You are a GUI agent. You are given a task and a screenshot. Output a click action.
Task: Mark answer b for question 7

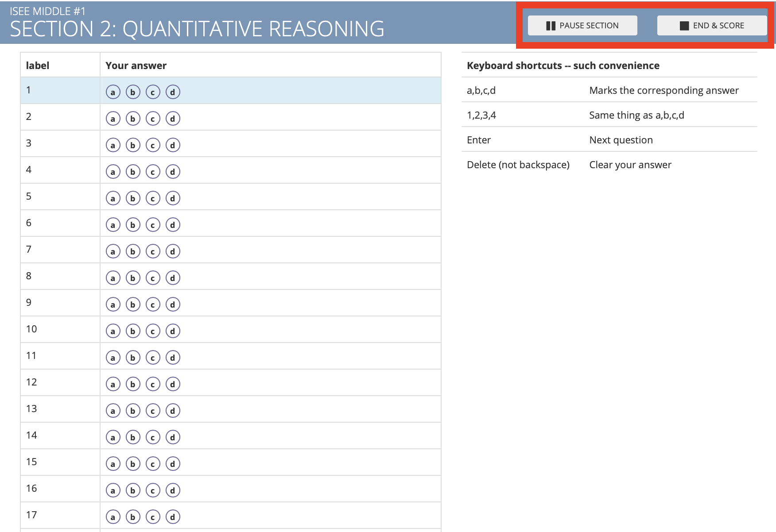click(x=133, y=251)
